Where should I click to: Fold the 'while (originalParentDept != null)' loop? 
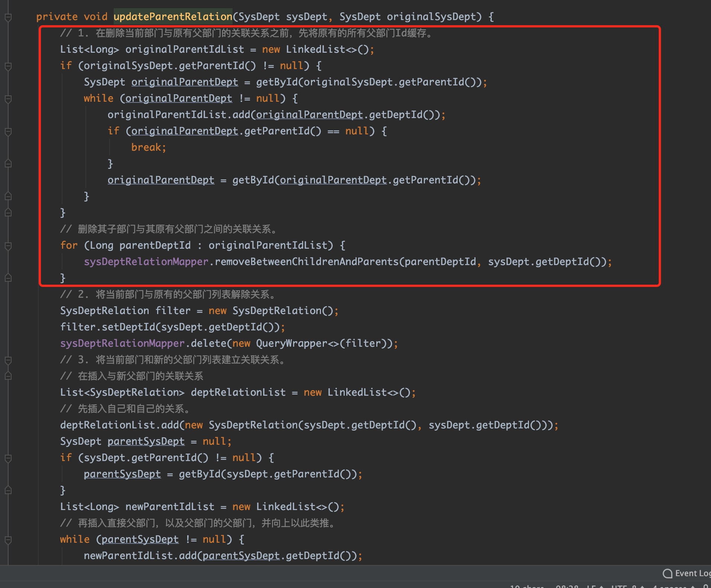click(x=8, y=99)
